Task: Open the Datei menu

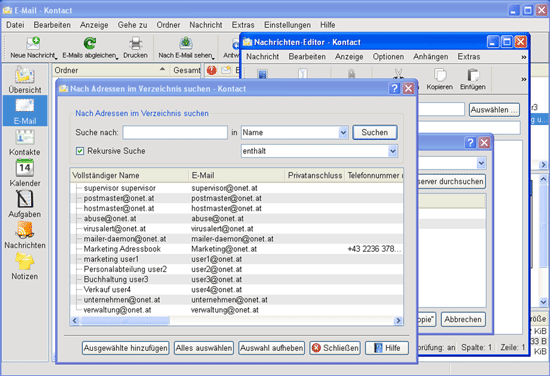Action: pos(15,25)
